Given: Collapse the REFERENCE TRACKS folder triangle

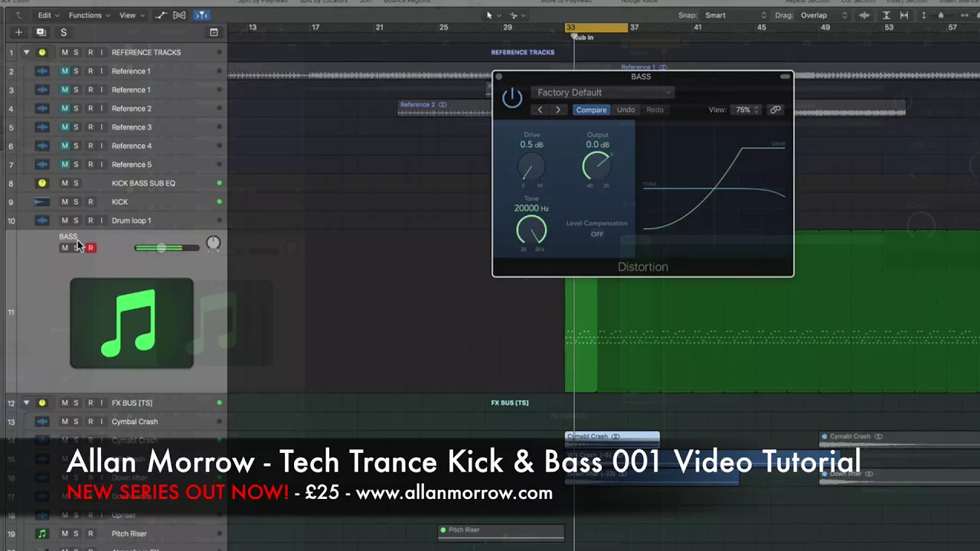Looking at the screenshot, I should coord(26,53).
